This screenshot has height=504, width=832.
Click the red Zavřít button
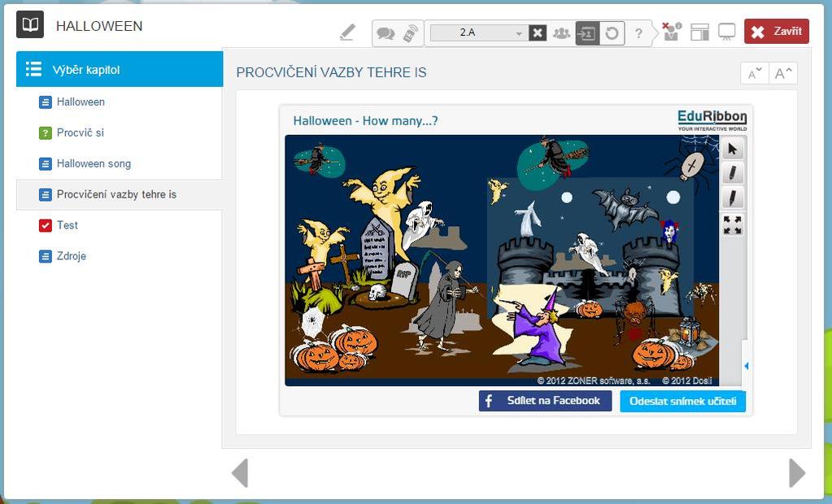tap(776, 32)
